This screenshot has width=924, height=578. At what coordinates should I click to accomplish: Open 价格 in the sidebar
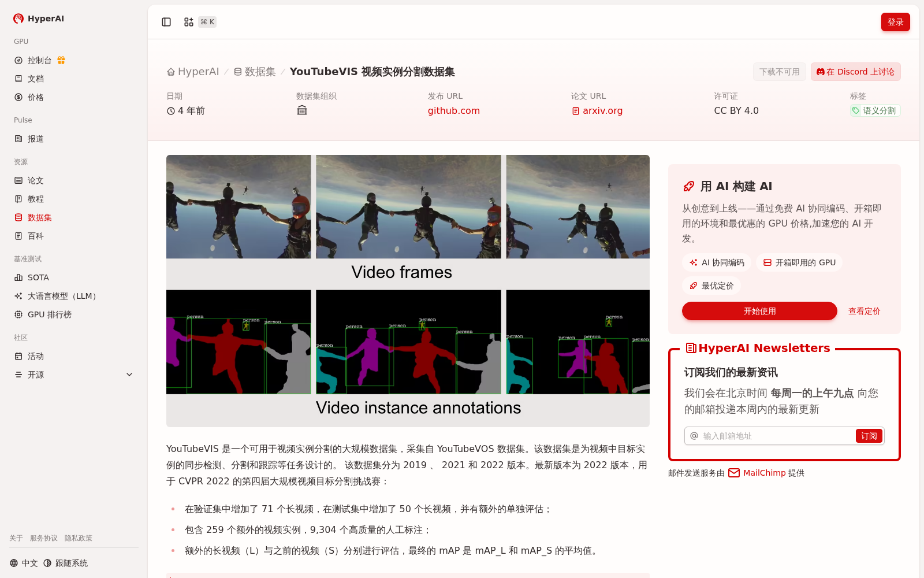click(74, 97)
